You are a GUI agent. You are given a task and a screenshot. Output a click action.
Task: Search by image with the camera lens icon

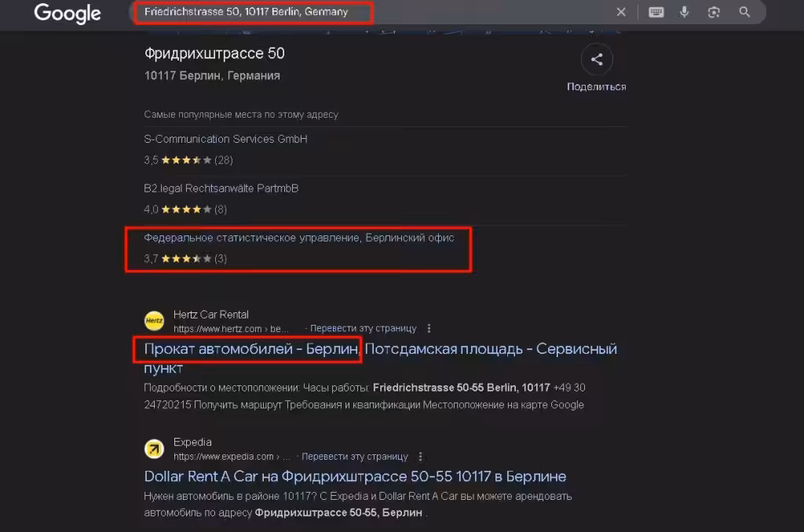pyautogui.click(x=714, y=12)
